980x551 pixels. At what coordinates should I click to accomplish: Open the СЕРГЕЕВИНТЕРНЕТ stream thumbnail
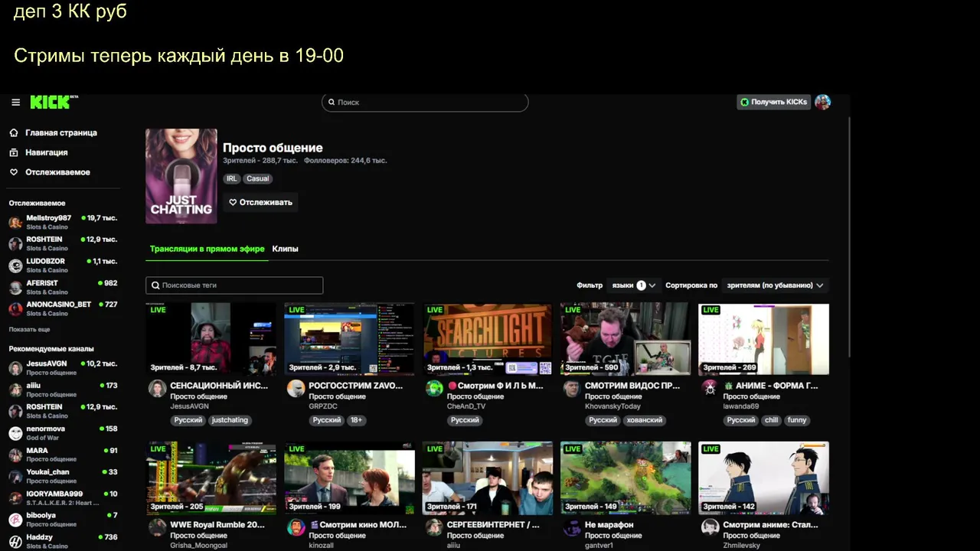point(488,478)
